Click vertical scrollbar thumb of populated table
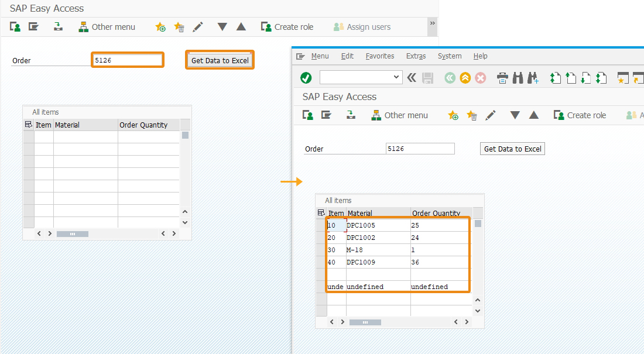This screenshot has height=354, width=644. (478, 224)
